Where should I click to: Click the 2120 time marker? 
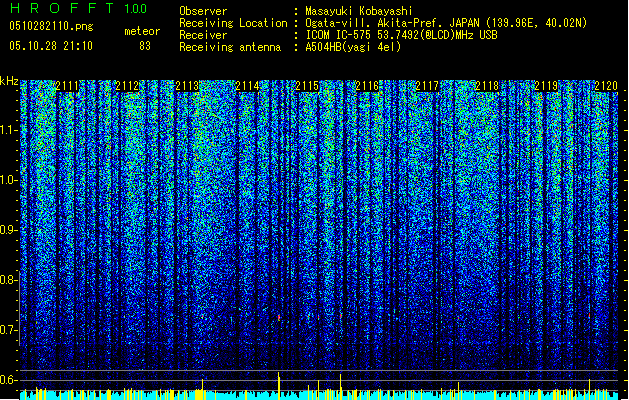606,86
